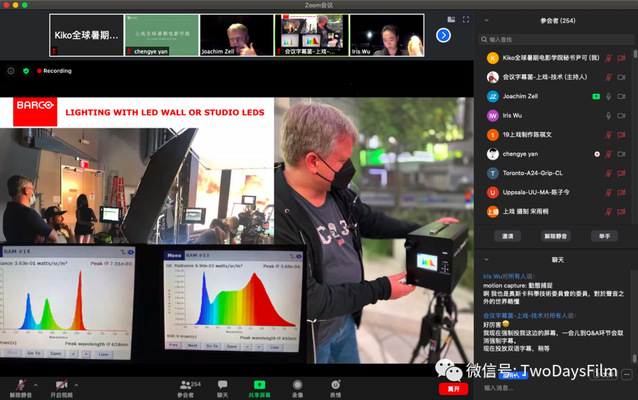Click the start video camera icon
This screenshot has height=400, width=638.
point(62,384)
